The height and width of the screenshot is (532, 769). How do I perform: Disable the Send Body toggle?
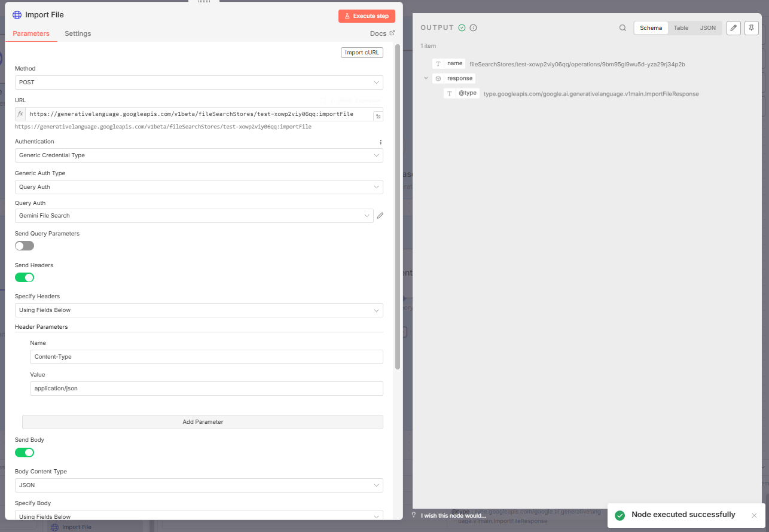coord(25,452)
